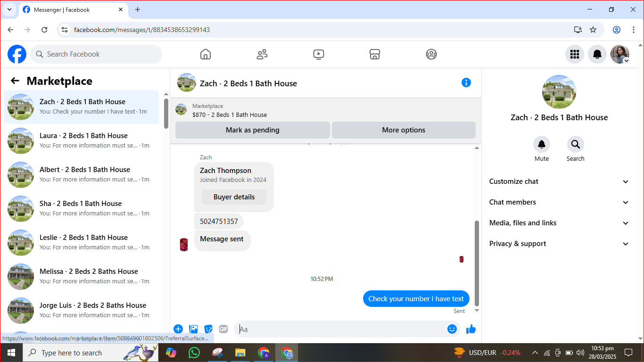Open the notifications bell in header

tap(597, 54)
